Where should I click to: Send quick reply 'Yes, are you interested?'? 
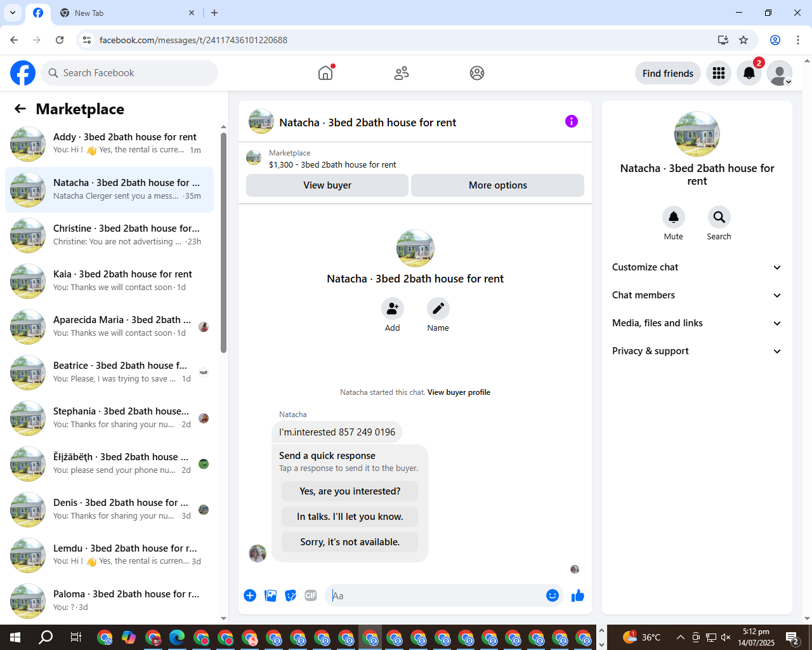coord(350,491)
